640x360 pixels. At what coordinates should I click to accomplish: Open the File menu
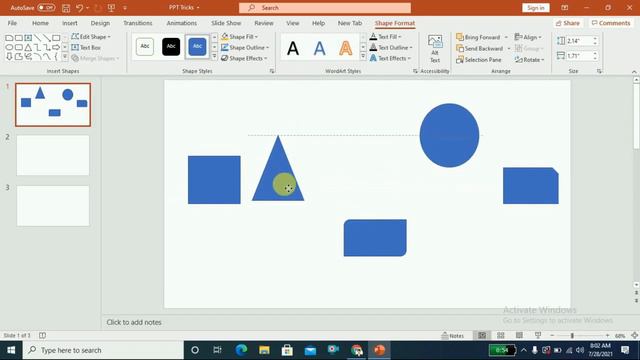[12, 23]
